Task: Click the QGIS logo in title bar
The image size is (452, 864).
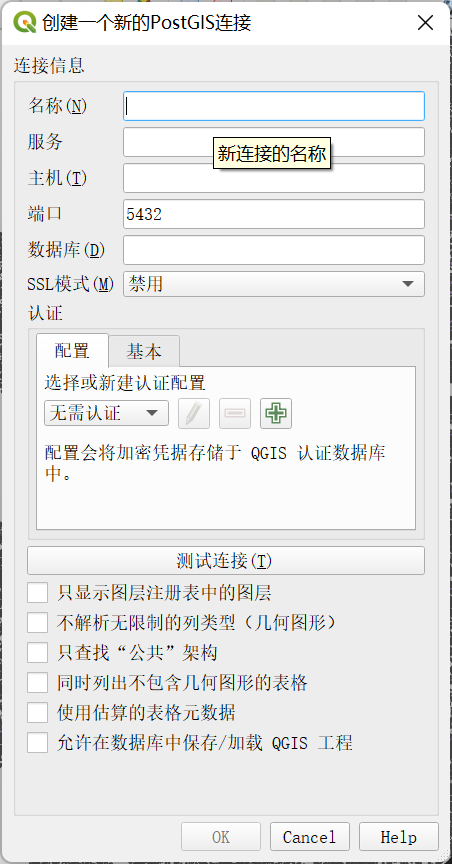Action: click(24, 23)
